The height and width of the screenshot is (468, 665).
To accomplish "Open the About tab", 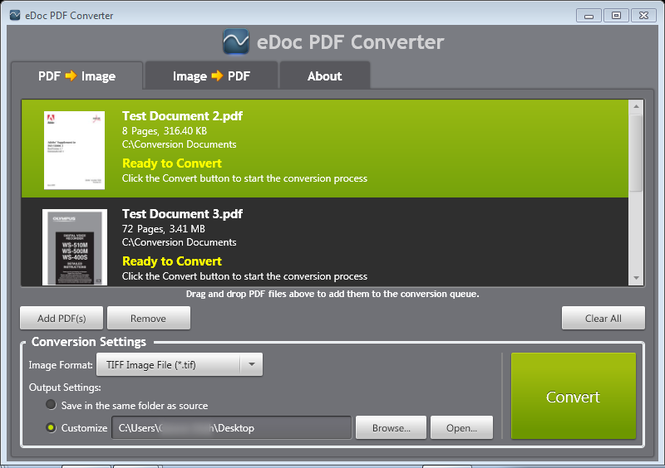I will coord(325,76).
